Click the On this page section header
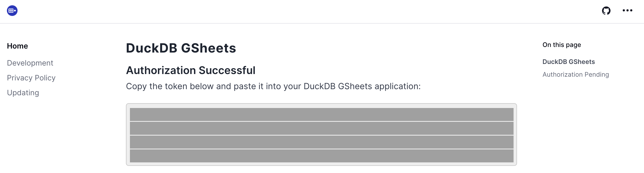Image resolution: width=644 pixels, height=173 pixels. [561, 45]
